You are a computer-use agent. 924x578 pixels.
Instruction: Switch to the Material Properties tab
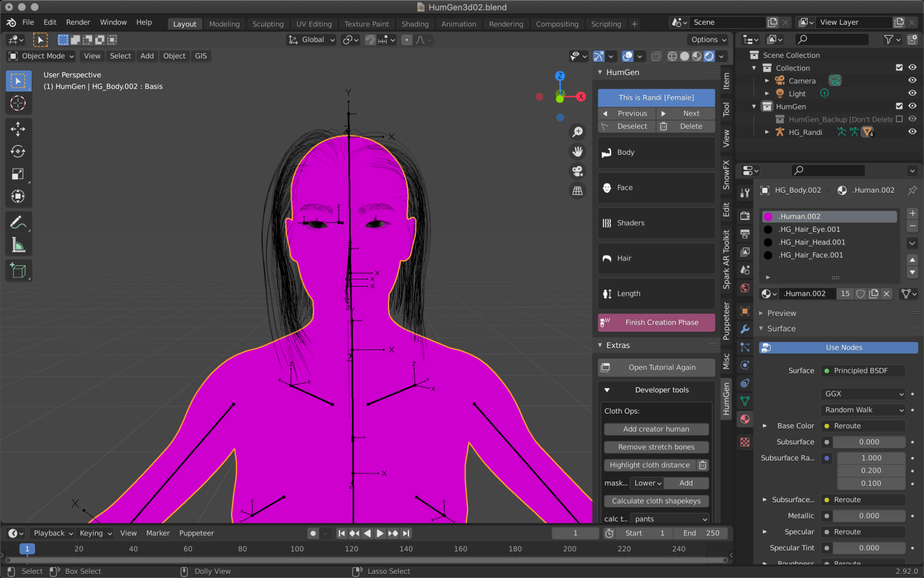tap(745, 419)
